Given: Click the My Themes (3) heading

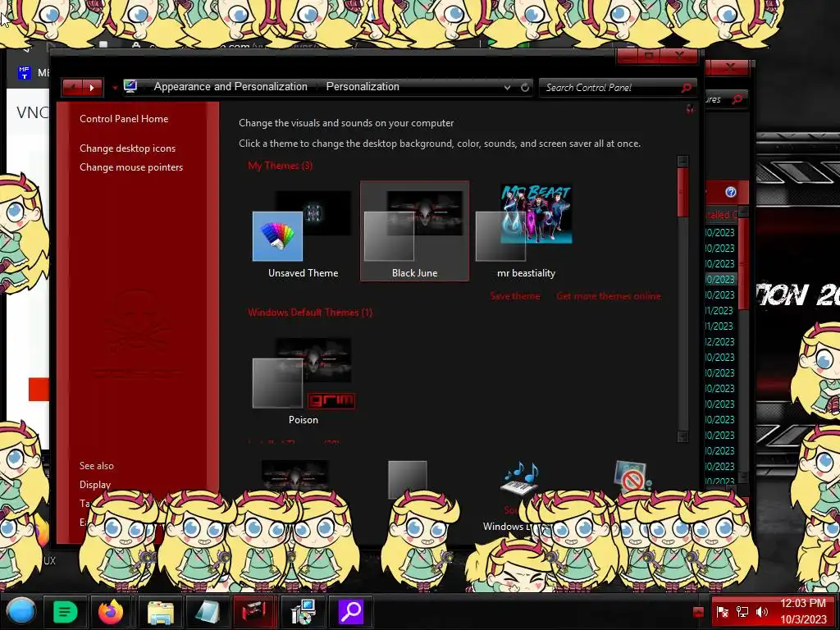Looking at the screenshot, I should (281, 166).
